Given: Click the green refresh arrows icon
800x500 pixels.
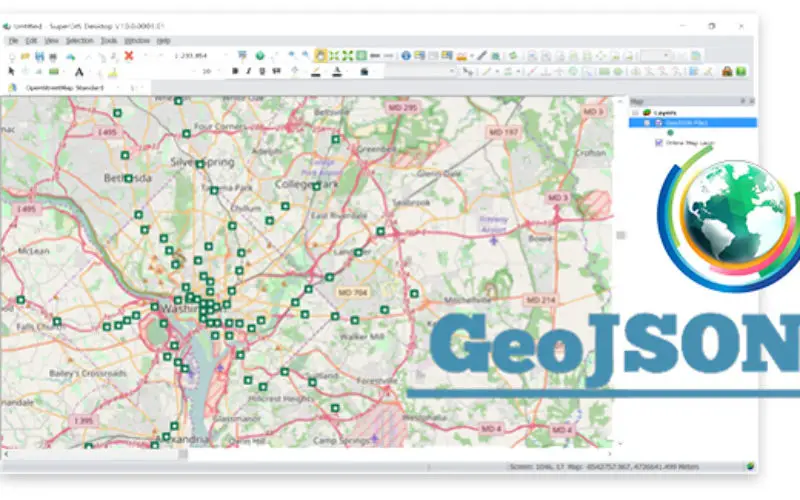Looking at the screenshot, I should click(513, 56).
